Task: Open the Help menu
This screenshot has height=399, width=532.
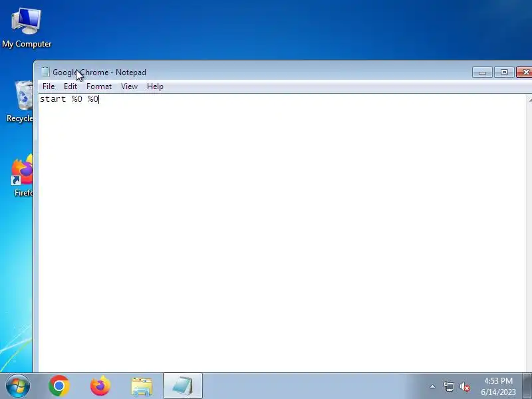Action: point(155,86)
